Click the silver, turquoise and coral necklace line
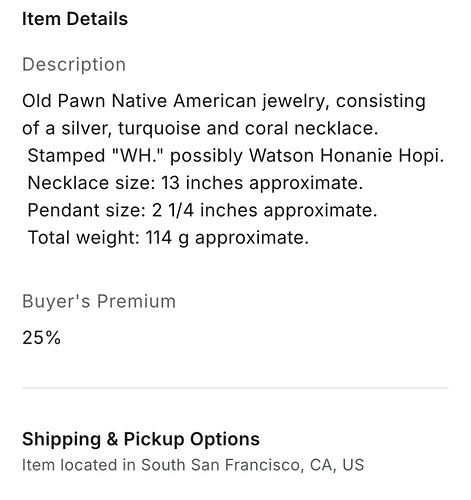The width and height of the screenshot is (471, 500). (200, 128)
